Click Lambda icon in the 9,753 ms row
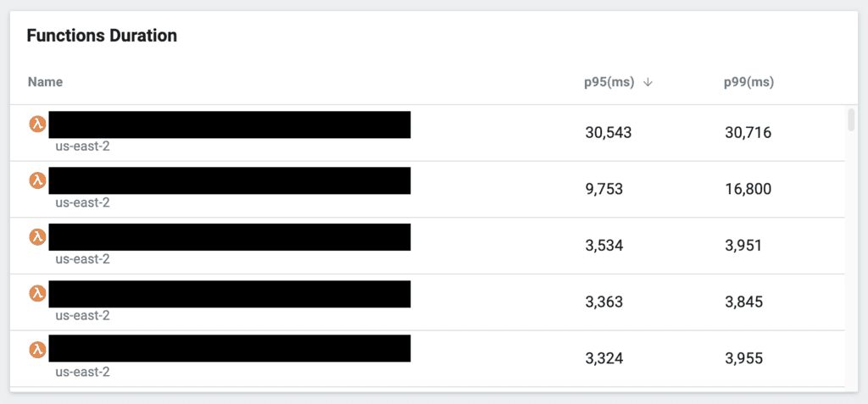This screenshot has height=404, width=868. click(x=37, y=180)
